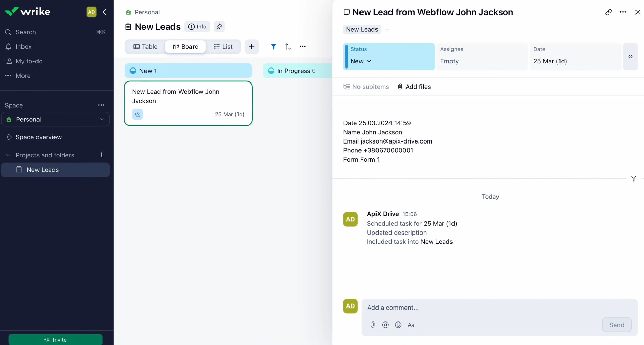This screenshot has width=644, height=345.
Task: Pin the New Leads project
Action: (x=219, y=27)
